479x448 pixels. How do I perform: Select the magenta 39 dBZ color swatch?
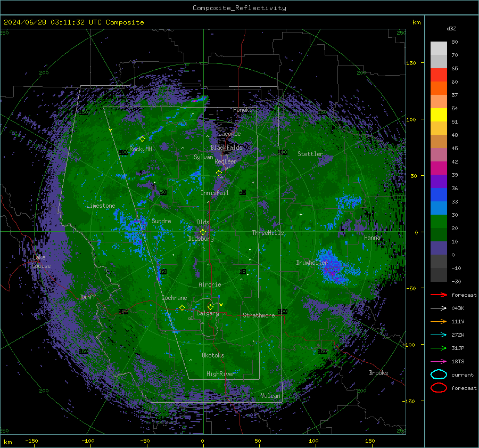tap(439, 168)
